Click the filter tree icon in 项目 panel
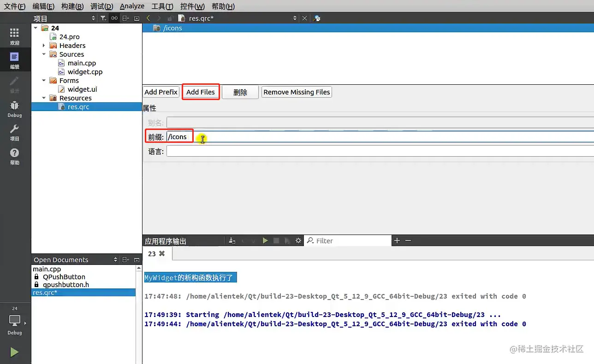594x364 pixels. point(103,18)
